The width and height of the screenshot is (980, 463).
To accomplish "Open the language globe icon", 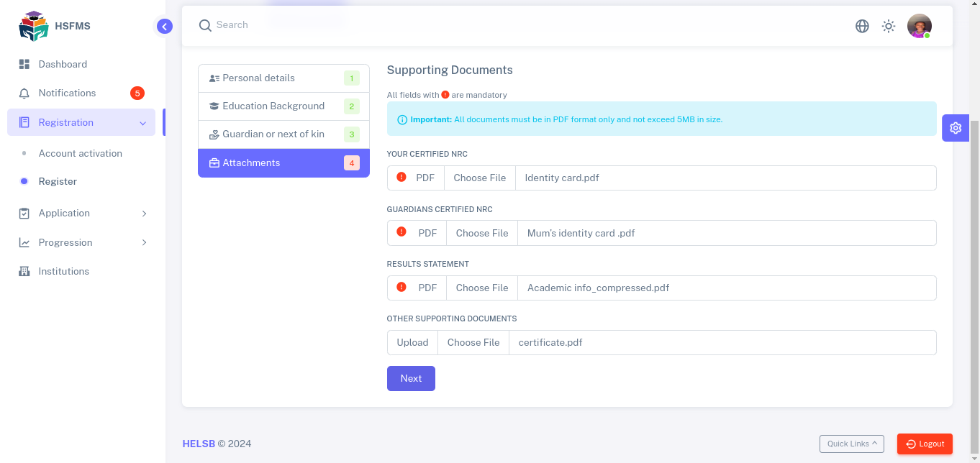I will (x=862, y=26).
